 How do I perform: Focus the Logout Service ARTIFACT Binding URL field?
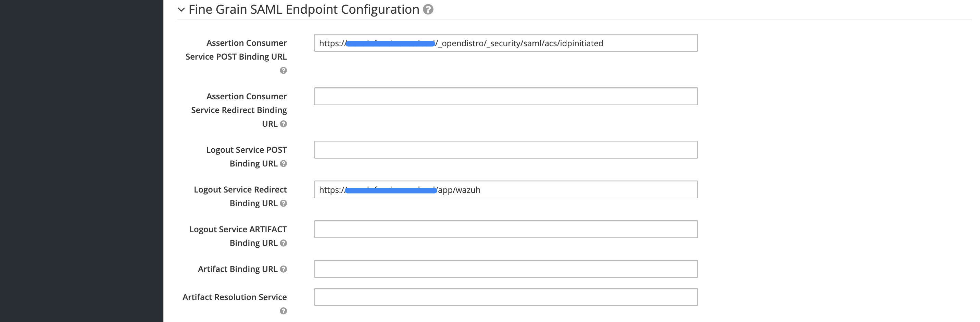tap(506, 229)
